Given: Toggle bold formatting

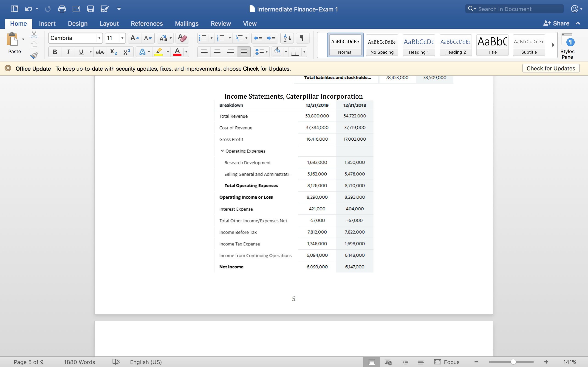Looking at the screenshot, I should [55, 52].
